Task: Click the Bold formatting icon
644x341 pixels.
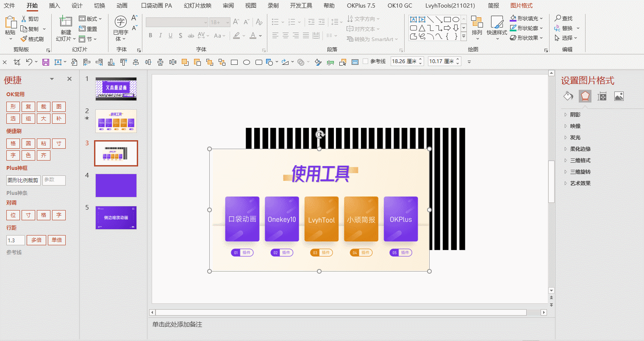Action: pos(150,36)
